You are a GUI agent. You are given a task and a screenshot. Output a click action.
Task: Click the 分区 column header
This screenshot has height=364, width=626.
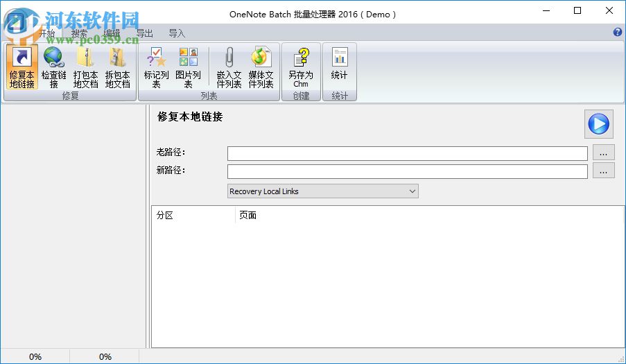coord(193,215)
